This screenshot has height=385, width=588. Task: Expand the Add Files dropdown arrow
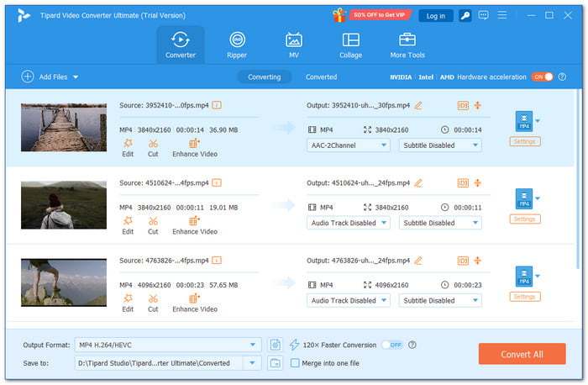(x=76, y=77)
